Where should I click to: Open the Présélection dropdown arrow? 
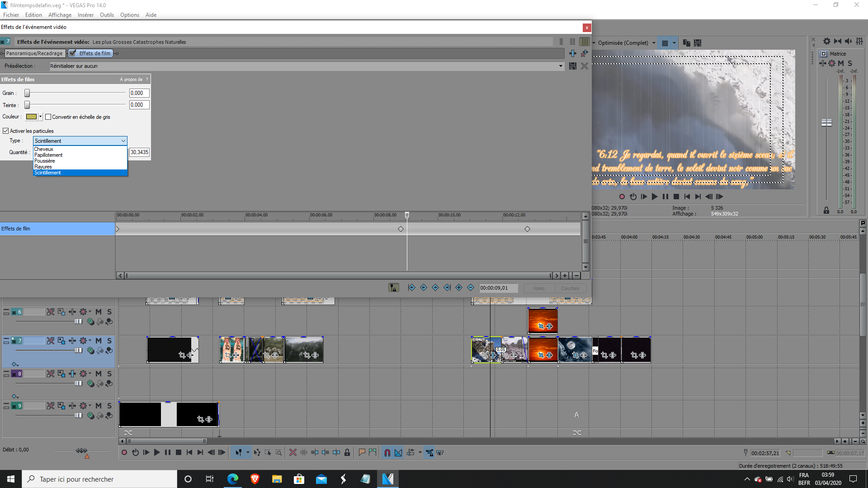[561, 66]
